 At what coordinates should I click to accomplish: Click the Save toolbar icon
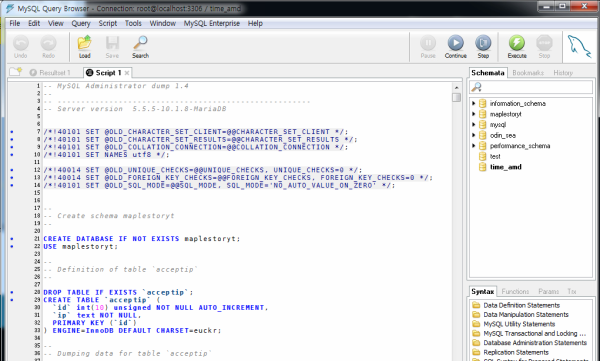(112, 43)
